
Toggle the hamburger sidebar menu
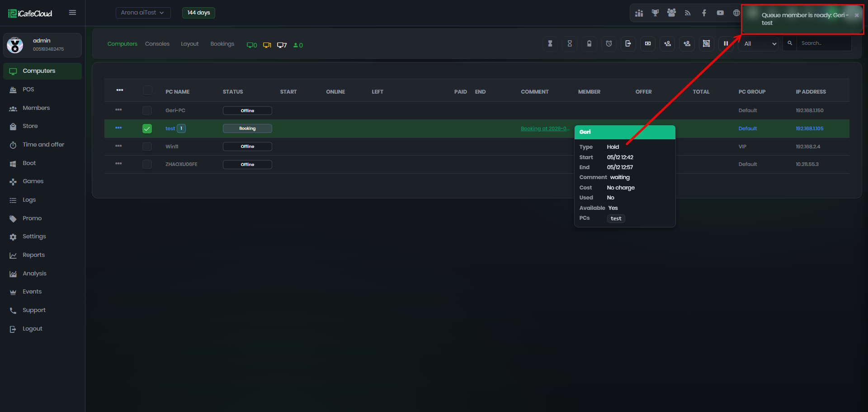pos(72,13)
